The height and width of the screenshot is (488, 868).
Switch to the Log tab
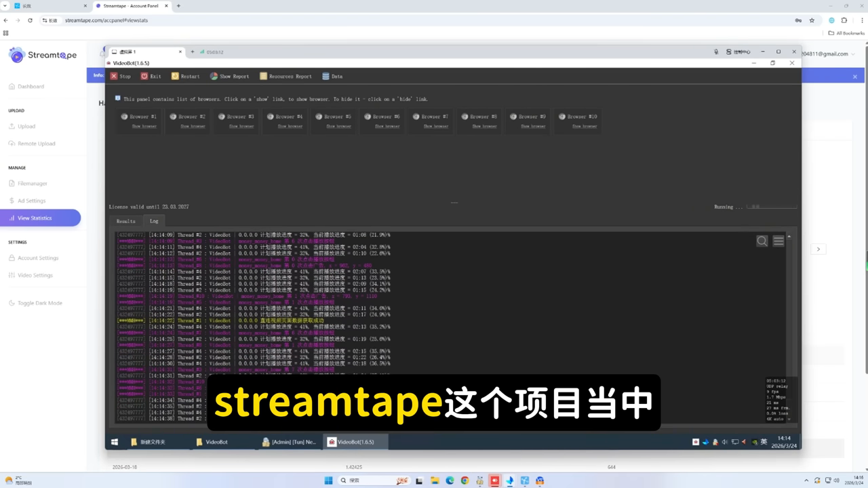[154, 221]
